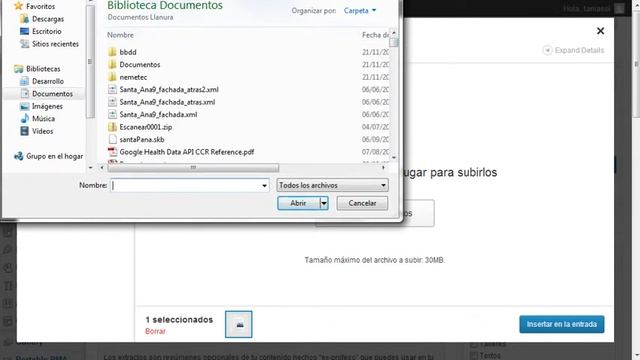This screenshot has height=360, width=640.
Task: Click the Google Health PDF icon
Action: pyautogui.click(x=112, y=152)
